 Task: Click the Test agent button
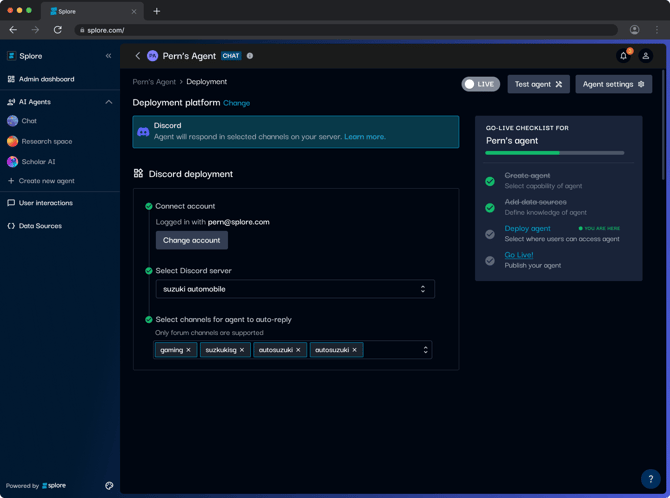538,84
